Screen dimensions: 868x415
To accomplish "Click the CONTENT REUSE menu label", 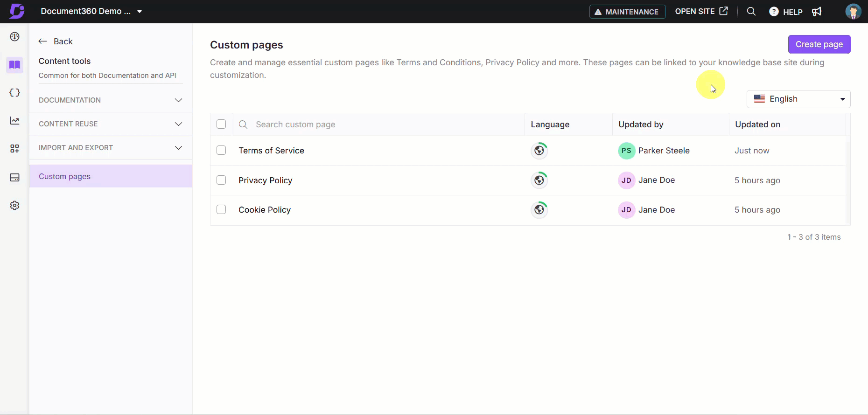I will click(x=68, y=124).
